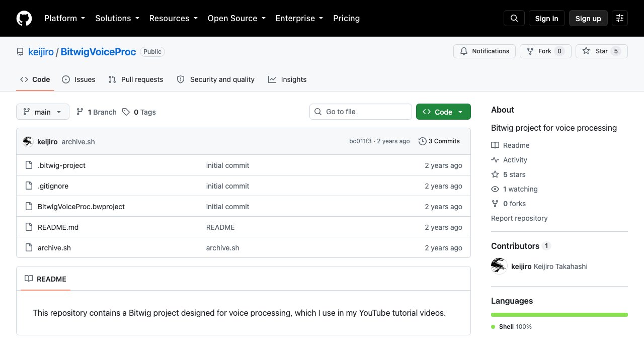Go to the Pricing page
This screenshot has width=644, height=362.
coord(347,18)
